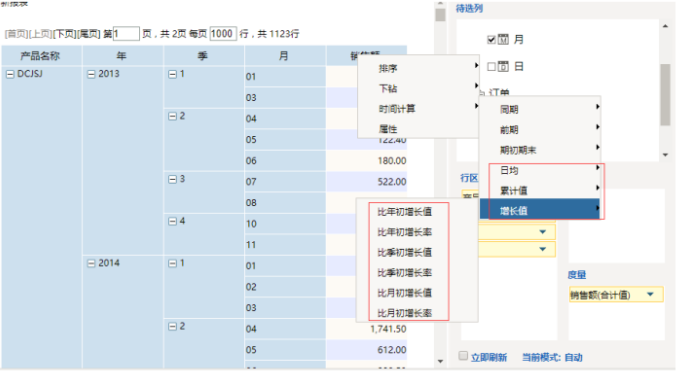
Task: Collapse quarter 1 under 2014
Action: (172, 263)
